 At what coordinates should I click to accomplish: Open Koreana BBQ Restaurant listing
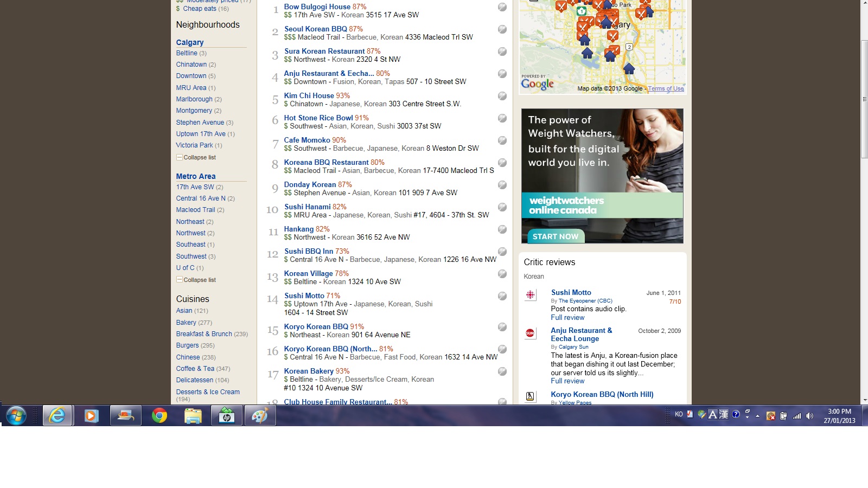(x=326, y=162)
